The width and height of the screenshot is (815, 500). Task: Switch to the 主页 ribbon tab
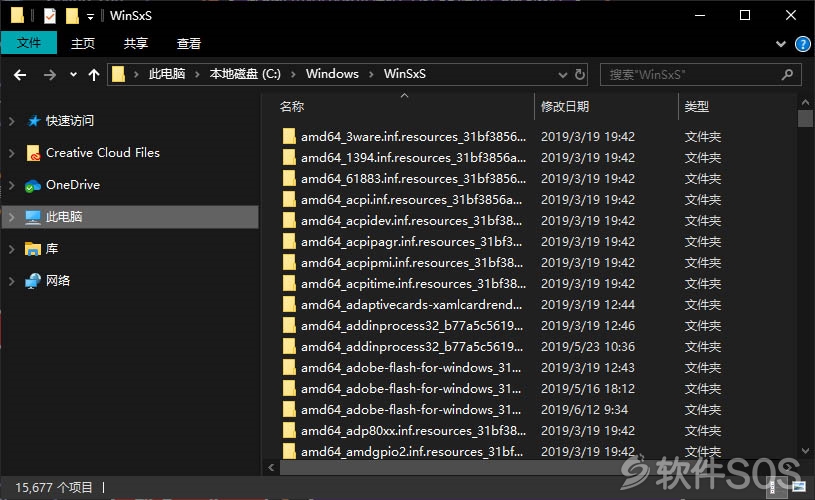pyautogui.click(x=83, y=44)
